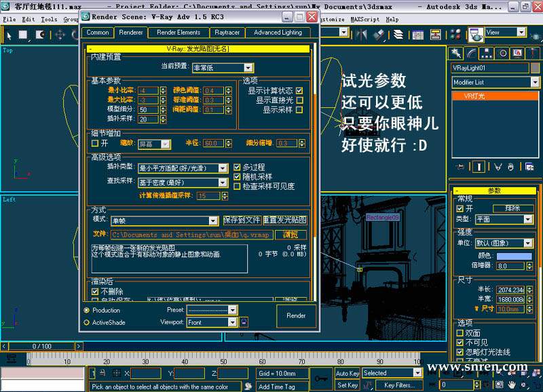Open the Viewport dropdown showing Front
Viewport: 543px width, 392px height.
click(212, 322)
